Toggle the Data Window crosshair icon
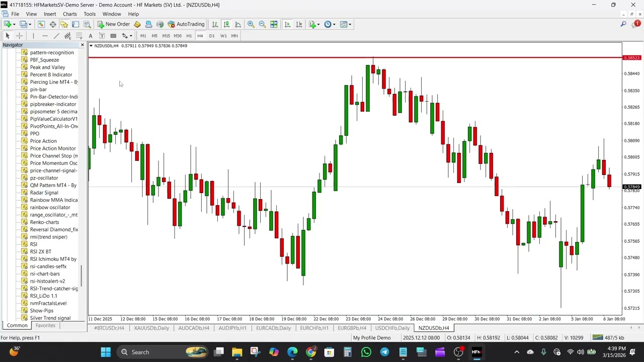The image size is (644, 362). [53, 24]
